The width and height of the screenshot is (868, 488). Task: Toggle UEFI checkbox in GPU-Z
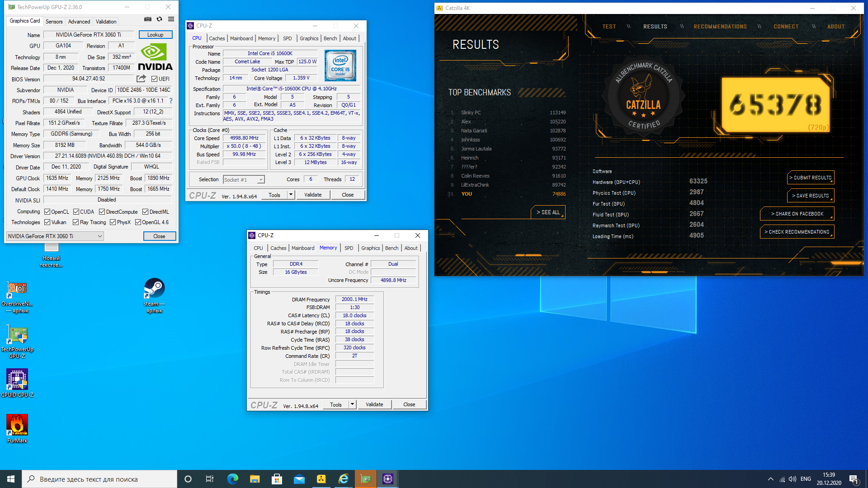(154, 79)
